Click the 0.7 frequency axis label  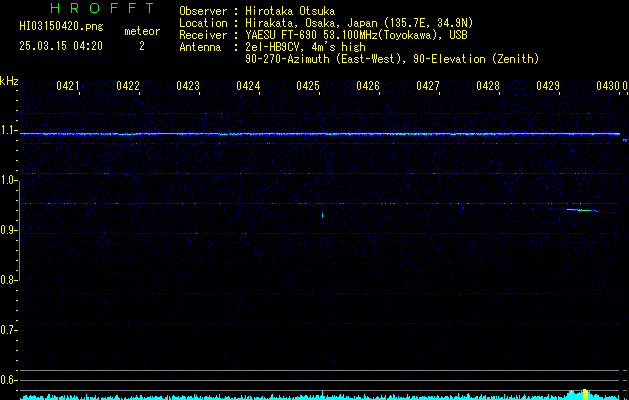[x=8, y=330]
